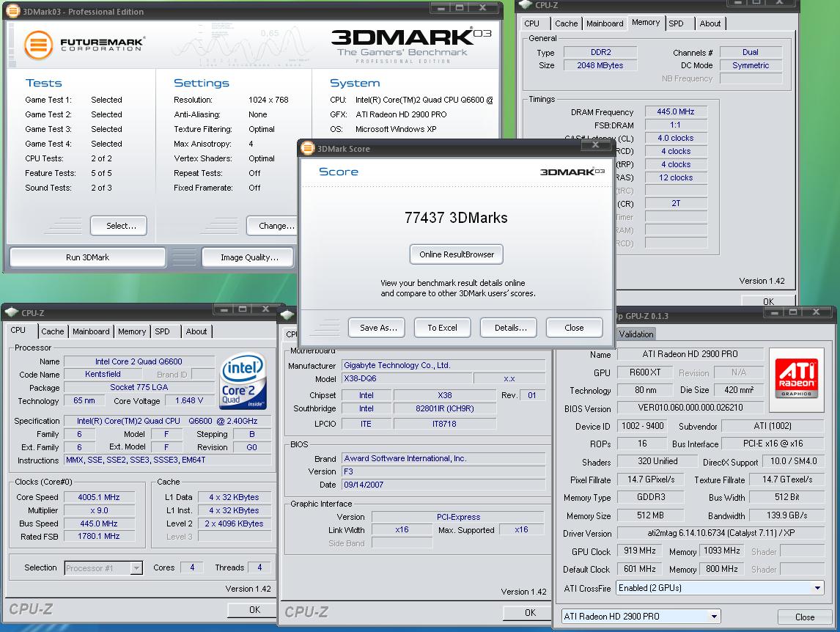Click the 'X38-DQ6' model value
The height and width of the screenshot is (632, 840).
click(x=407, y=378)
